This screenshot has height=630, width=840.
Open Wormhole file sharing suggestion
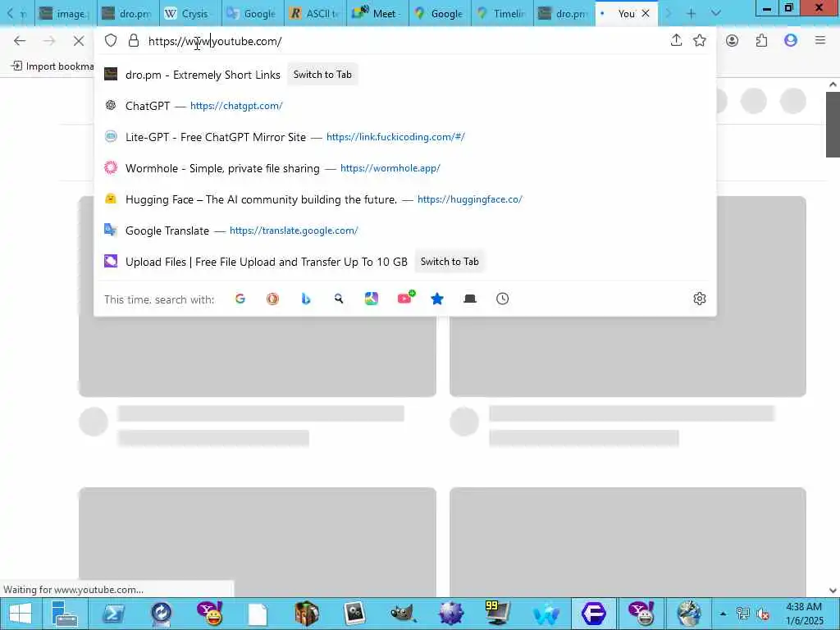point(405,167)
